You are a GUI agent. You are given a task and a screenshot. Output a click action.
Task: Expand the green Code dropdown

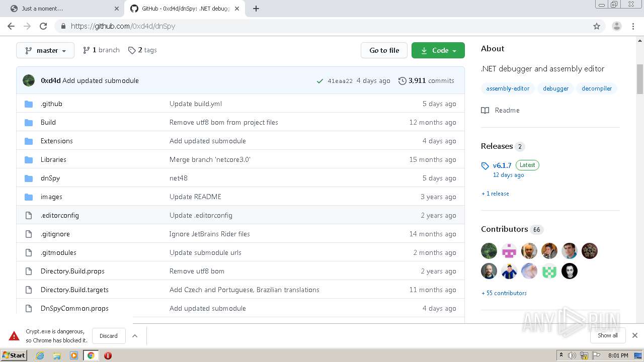[438, 50]
